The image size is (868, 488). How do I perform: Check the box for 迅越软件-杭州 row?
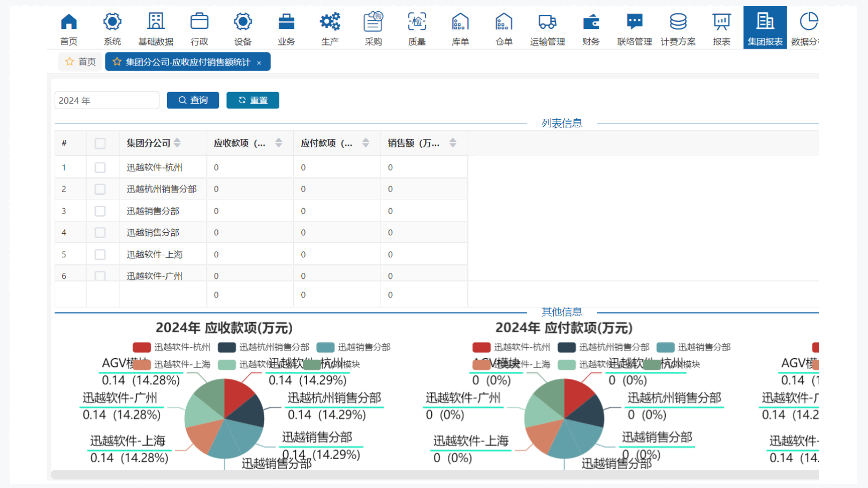[100, 167]
